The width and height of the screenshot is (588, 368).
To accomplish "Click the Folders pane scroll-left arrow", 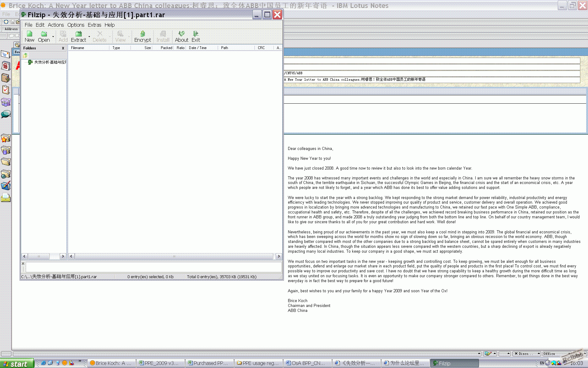I will [24, 256].
